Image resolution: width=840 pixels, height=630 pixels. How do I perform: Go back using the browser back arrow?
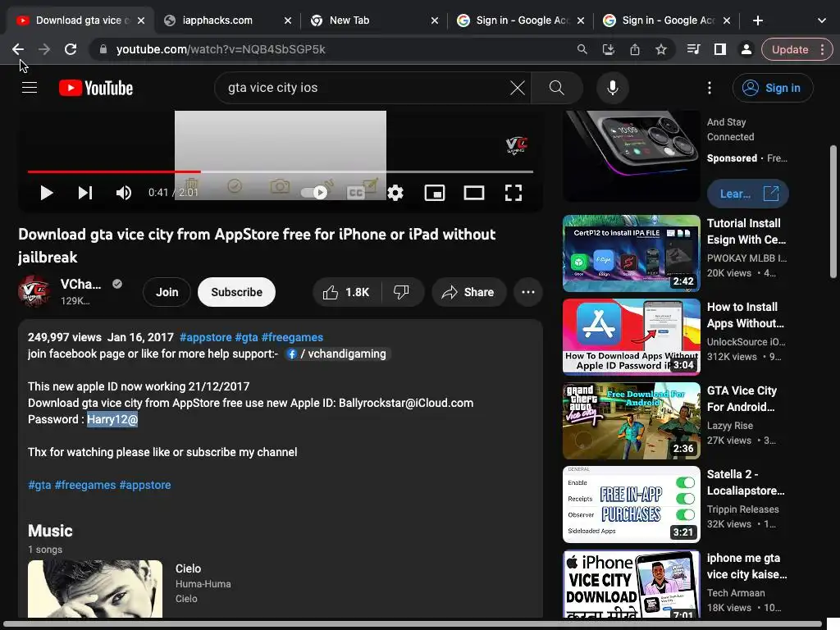pyautogui.click(x=18, y=49)
